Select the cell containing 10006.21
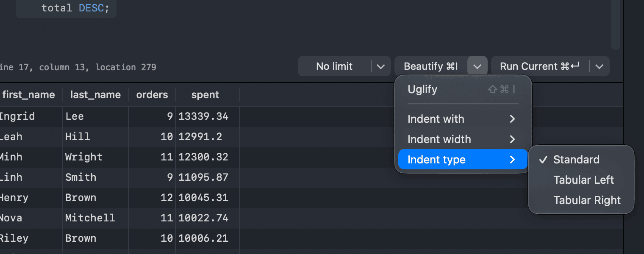Image resolution: width=644 pixels, height=254 pixels. pos(207,238)
